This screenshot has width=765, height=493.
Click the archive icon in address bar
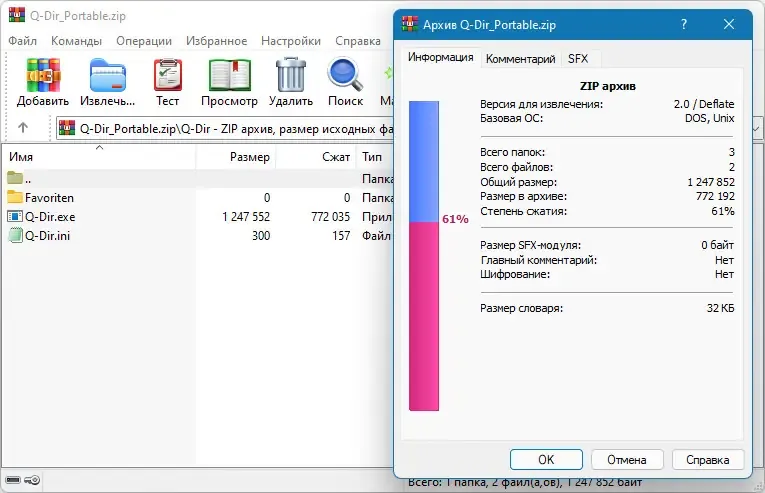coord(67,128)
